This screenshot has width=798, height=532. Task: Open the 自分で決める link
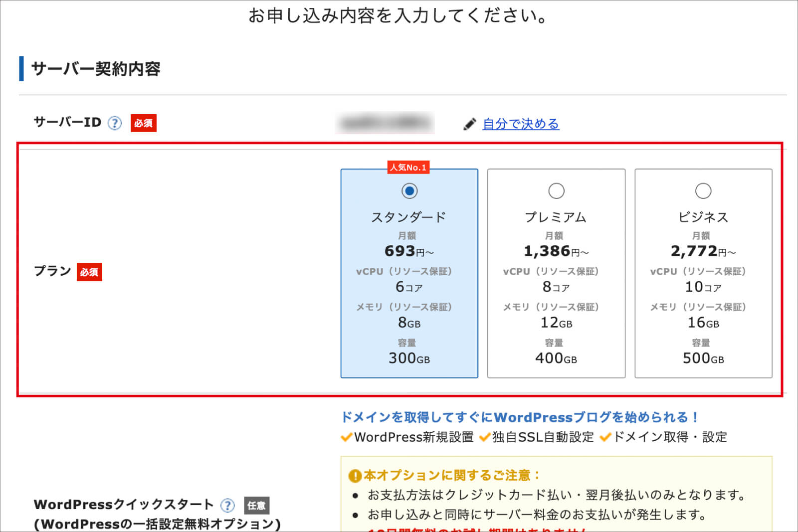[x=521, y=124]
